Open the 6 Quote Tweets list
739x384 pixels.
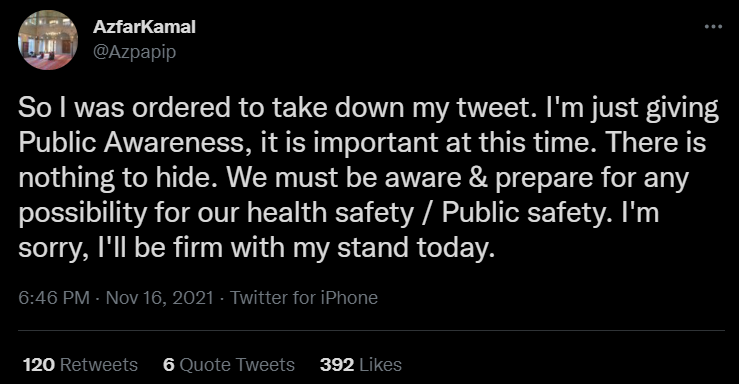coord(229,365)
